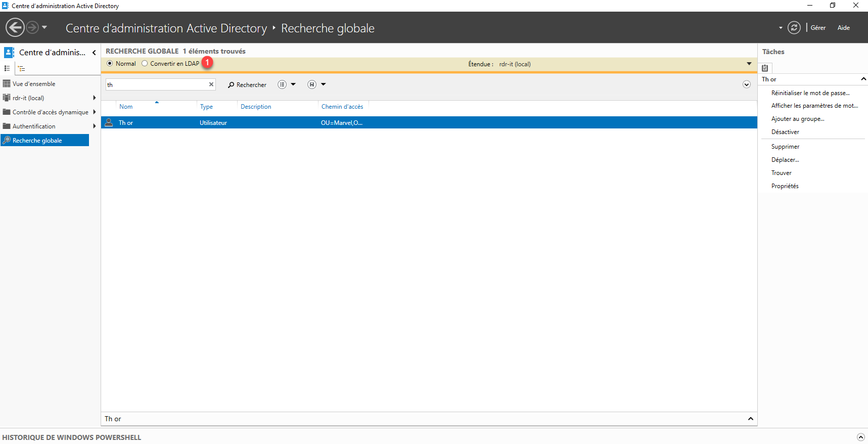Open the Gérer menu
868x444 pixels.
(x=818, y=28)
